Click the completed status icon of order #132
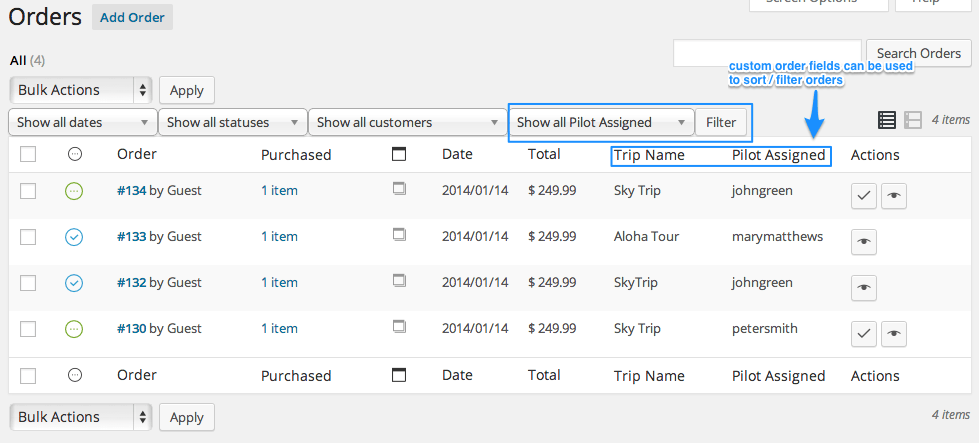The height and width of the screenshot is (443, 979). pos(74,283)
